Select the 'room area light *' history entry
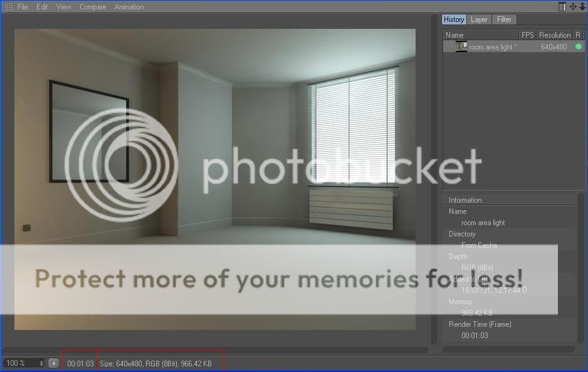This screenshot has width=588, height=372. click(492, 47)
